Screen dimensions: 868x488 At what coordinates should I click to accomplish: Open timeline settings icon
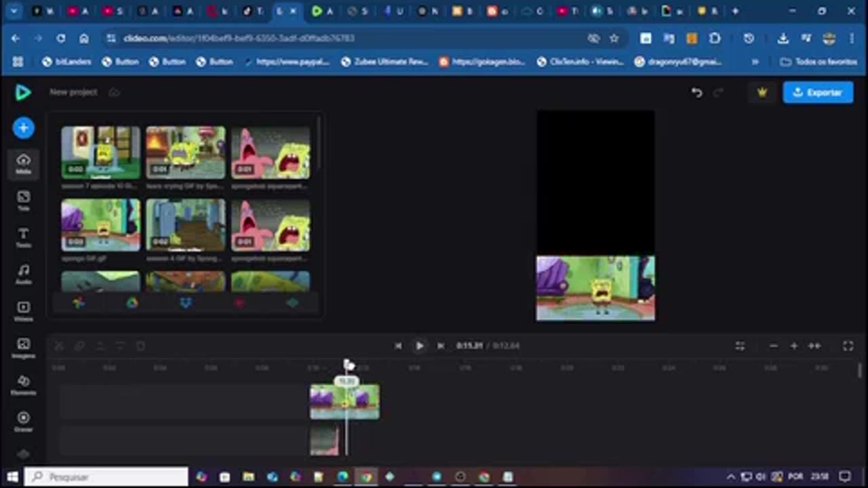click(x=740, y=346)
